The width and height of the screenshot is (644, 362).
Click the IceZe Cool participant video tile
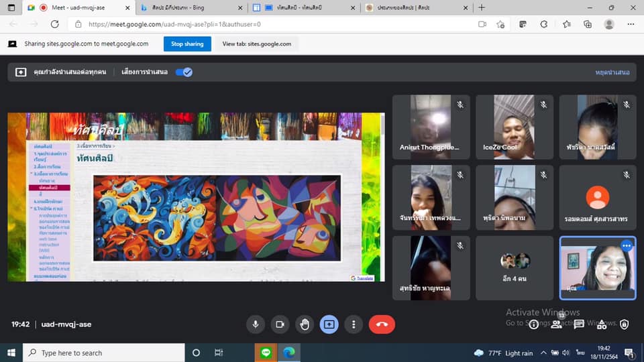(515, 127)
